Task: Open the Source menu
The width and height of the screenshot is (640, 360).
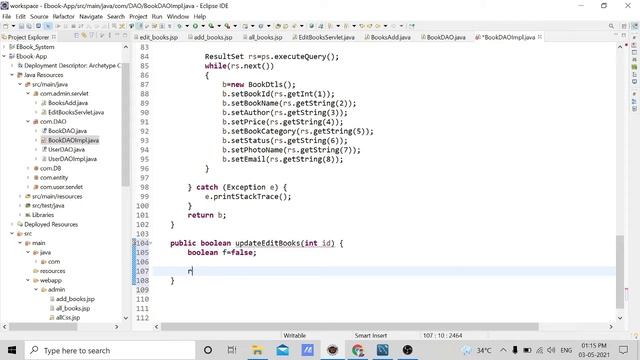Action: click(x=39, y=16)
